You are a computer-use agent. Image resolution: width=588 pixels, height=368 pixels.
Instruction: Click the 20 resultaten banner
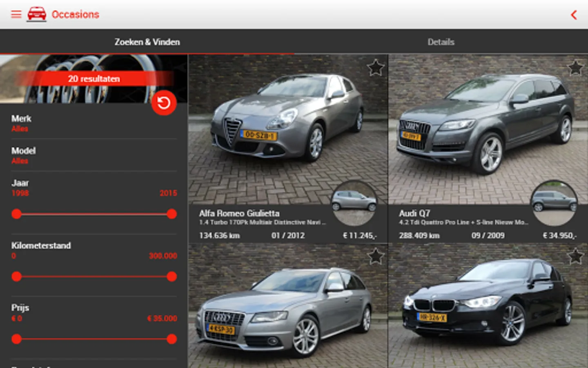[x=94, y=79]
